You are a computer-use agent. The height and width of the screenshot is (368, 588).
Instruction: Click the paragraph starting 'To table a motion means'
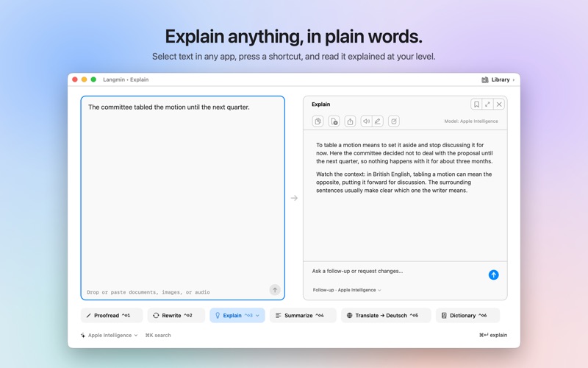tap(404, 153)
